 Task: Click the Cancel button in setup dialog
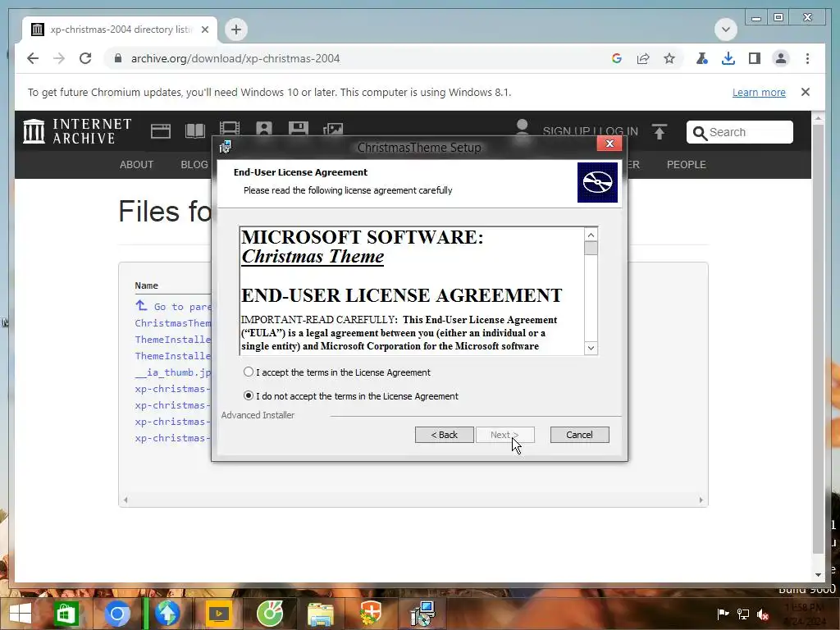coord(579,435)
